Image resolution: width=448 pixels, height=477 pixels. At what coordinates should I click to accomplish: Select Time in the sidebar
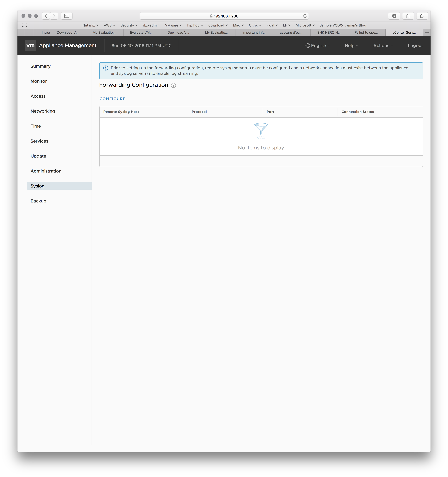click(36, 126)
